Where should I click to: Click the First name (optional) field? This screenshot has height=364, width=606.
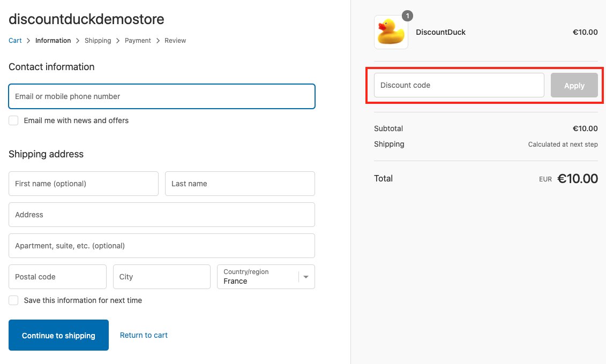point(84,184)
